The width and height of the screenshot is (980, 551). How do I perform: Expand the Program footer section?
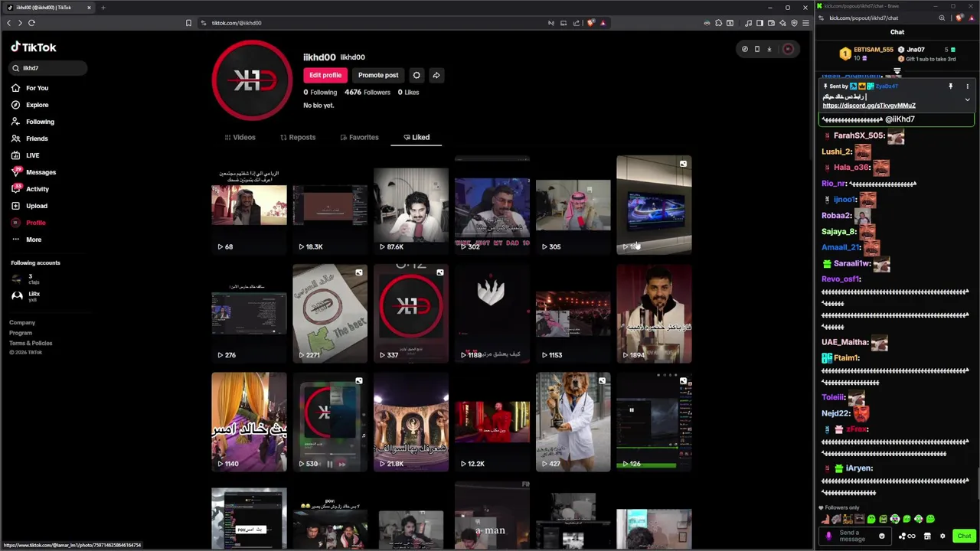21,333
